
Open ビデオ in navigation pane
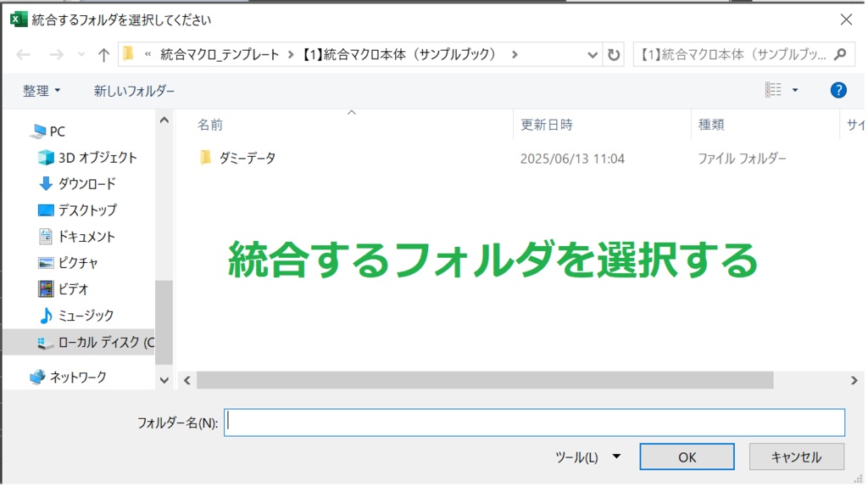click(63, 288)
